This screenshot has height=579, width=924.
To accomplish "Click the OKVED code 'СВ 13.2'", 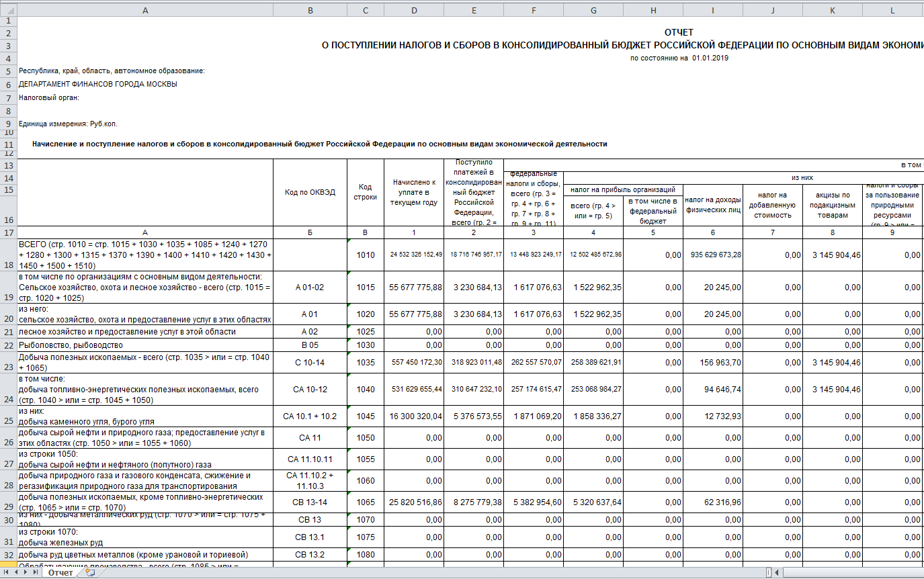I will (310, 555).
